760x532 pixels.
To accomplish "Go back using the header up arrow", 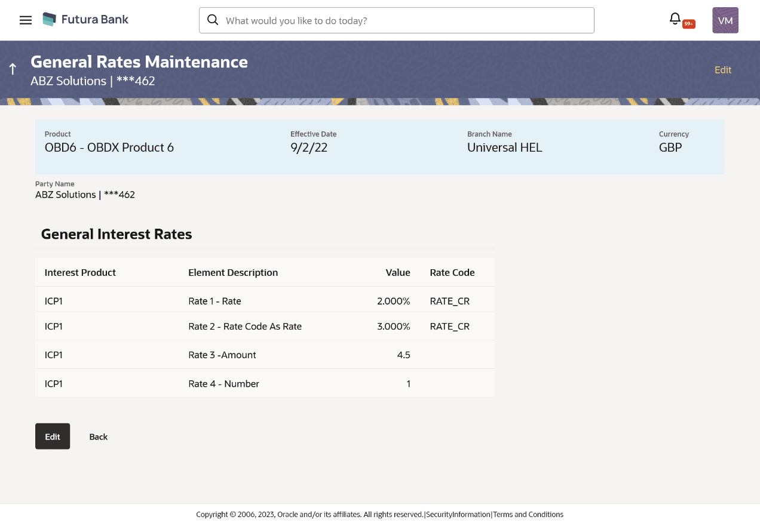I will point(13,69).
